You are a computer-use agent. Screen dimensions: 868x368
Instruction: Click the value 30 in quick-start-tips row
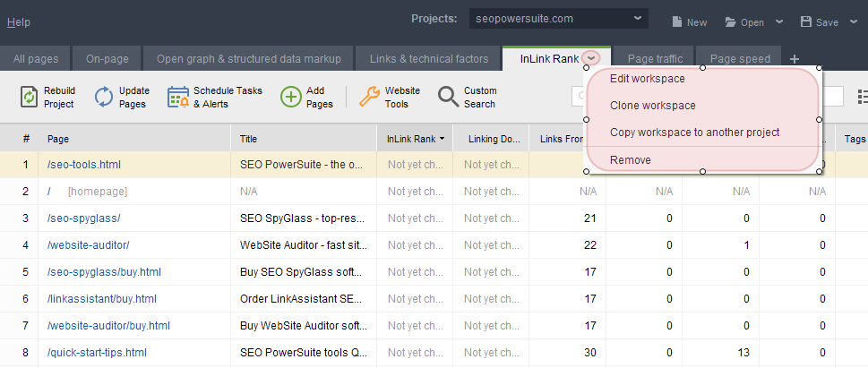click(x=590, y=353)
